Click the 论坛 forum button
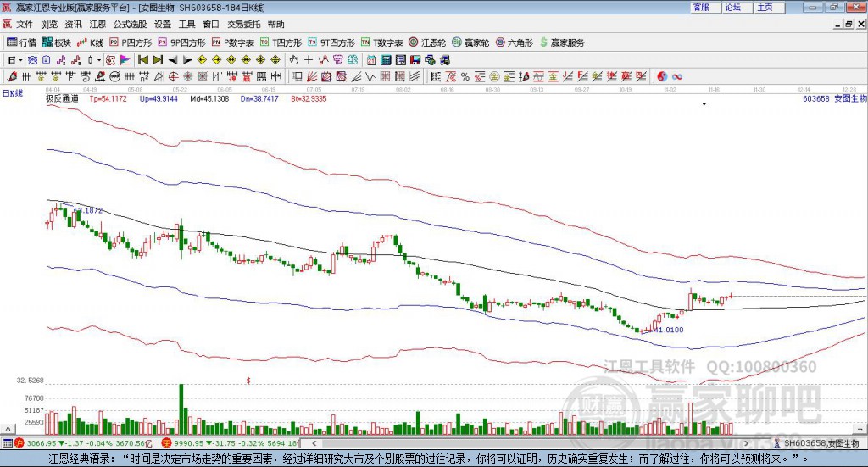This screenshot has width=868, height=467. [x=737, y=7]
